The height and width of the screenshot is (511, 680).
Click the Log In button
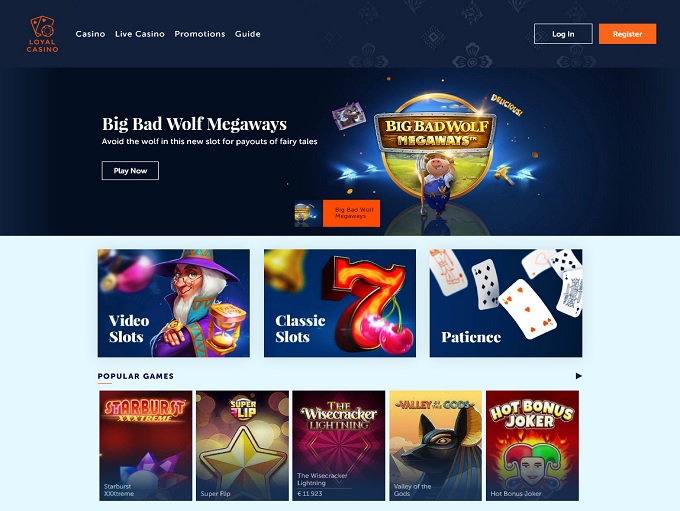[x=563, y=34]
